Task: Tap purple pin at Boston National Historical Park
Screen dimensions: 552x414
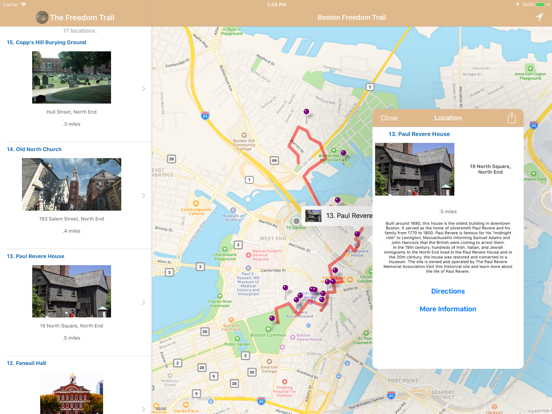Action: (344, 153)
